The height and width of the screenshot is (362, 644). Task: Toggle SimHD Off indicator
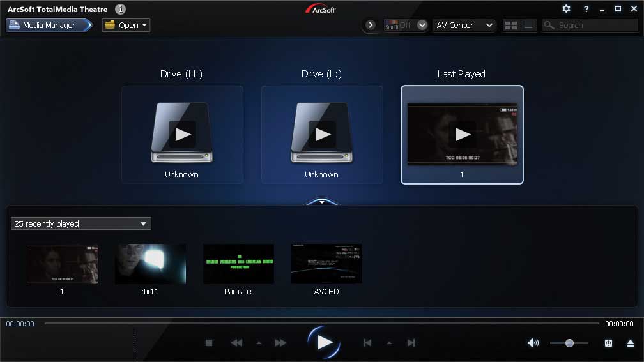pos(397,25)
